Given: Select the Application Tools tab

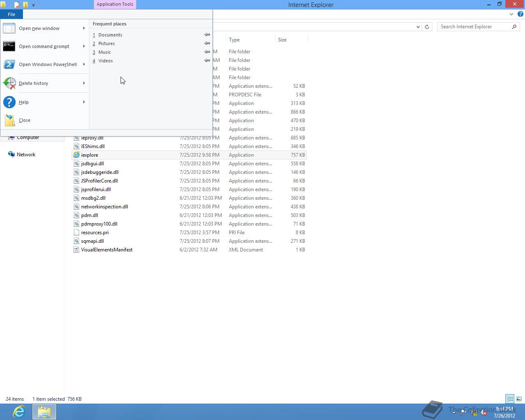Looking at the screenshot, I should 115,4.
